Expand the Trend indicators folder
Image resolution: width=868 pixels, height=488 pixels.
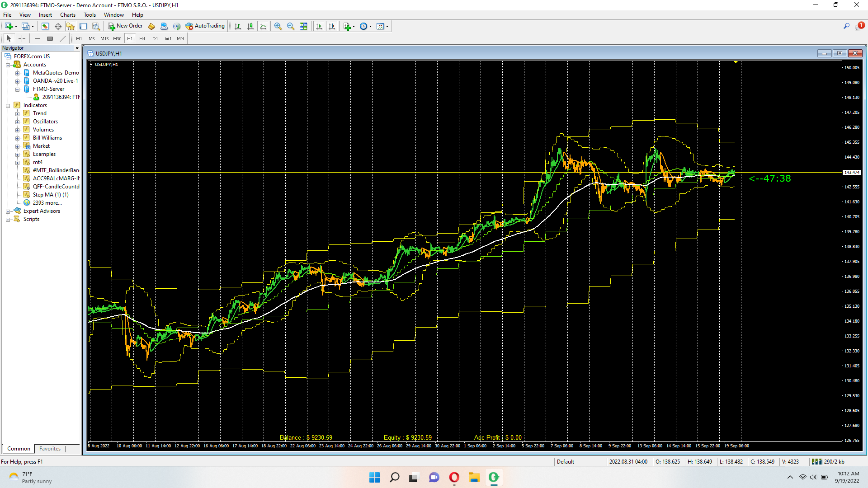click(x=17, y=113)
